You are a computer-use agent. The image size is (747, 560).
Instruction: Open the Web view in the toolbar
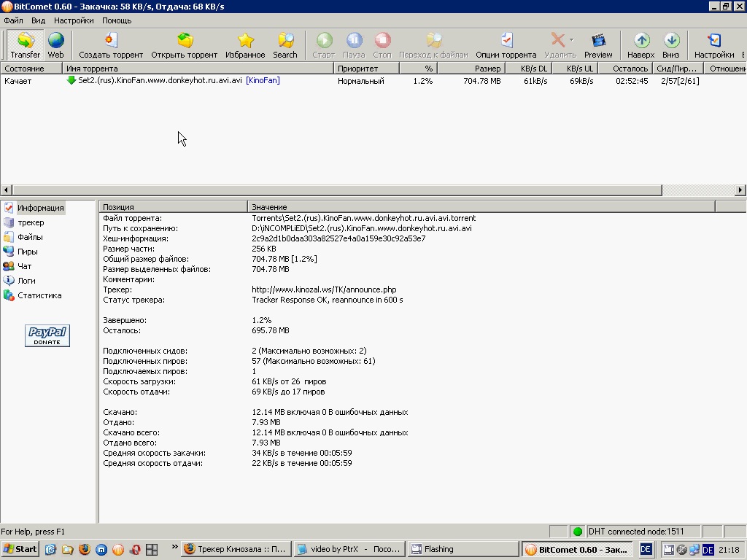pyautogui.click(x=55, y=45)
